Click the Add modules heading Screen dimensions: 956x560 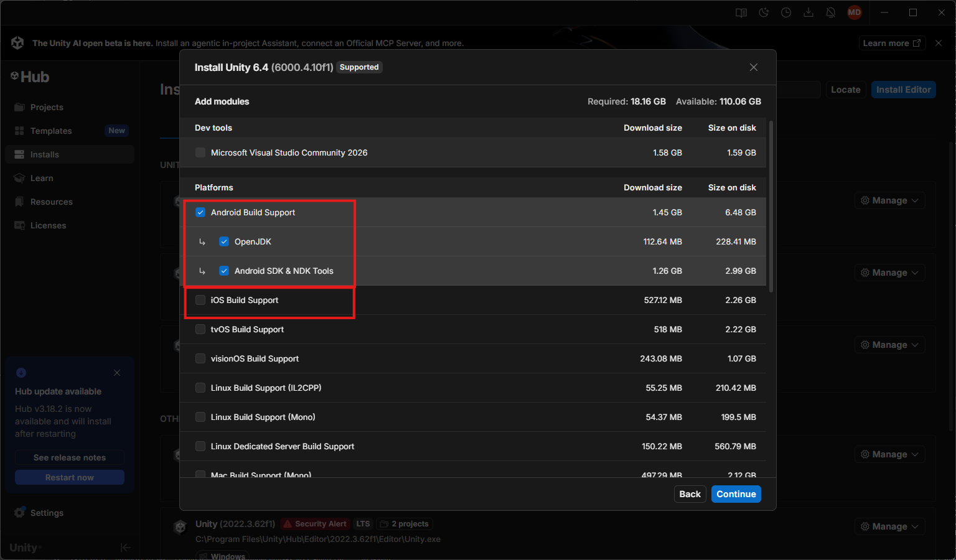222,101
